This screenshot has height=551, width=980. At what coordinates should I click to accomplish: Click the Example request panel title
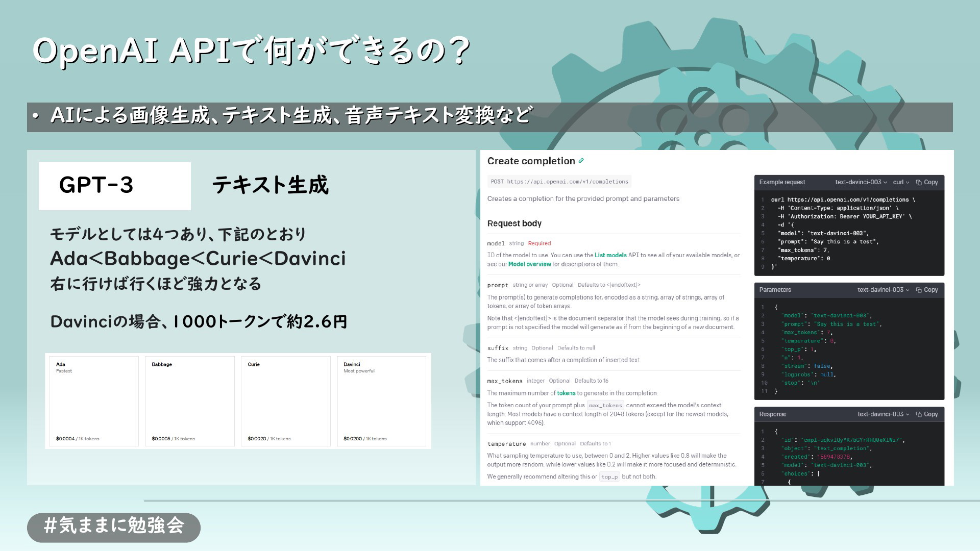pos(782,182)
